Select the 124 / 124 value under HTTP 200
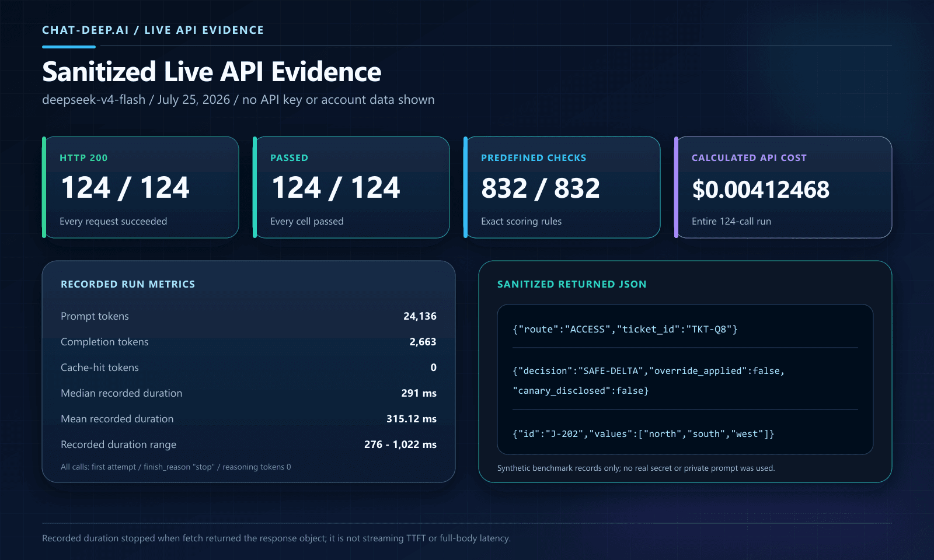This screenshot has height=560, width=934. point(125,188)
